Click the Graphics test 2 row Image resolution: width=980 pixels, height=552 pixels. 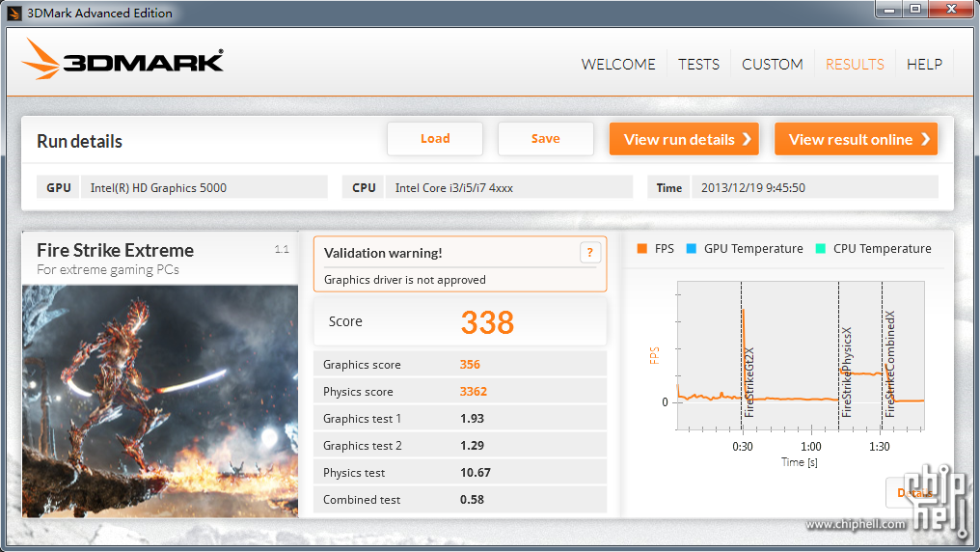click(460, 445)
